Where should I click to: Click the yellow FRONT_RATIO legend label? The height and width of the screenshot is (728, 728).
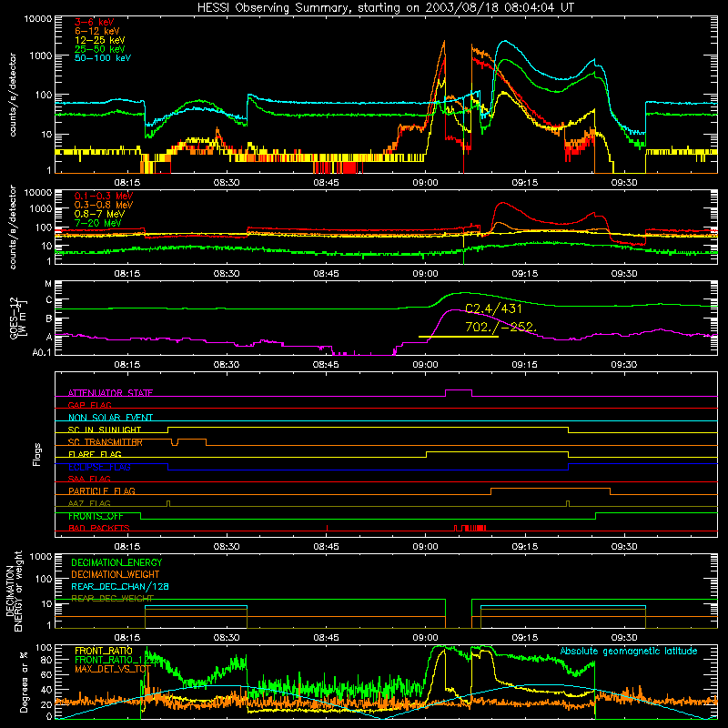(104, 651)
